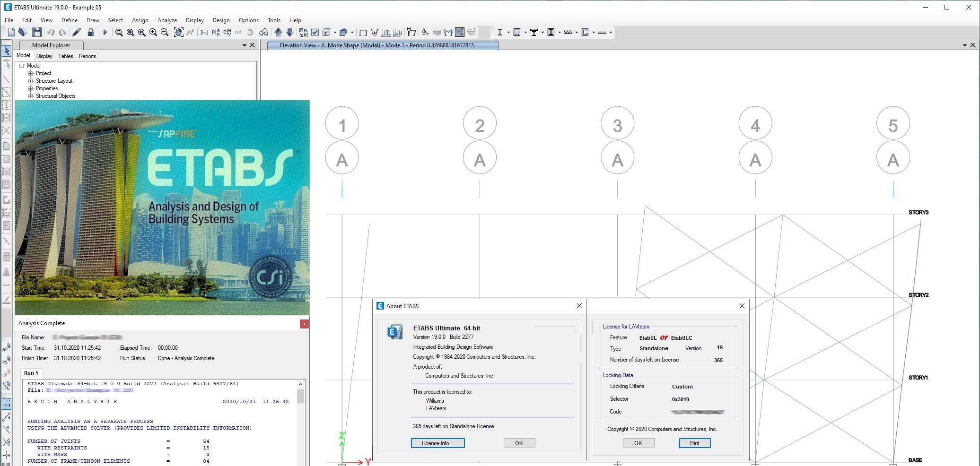Screen dimensions: 980x466
Task: Expand the Project tree node
Action: tap(30, 73)
